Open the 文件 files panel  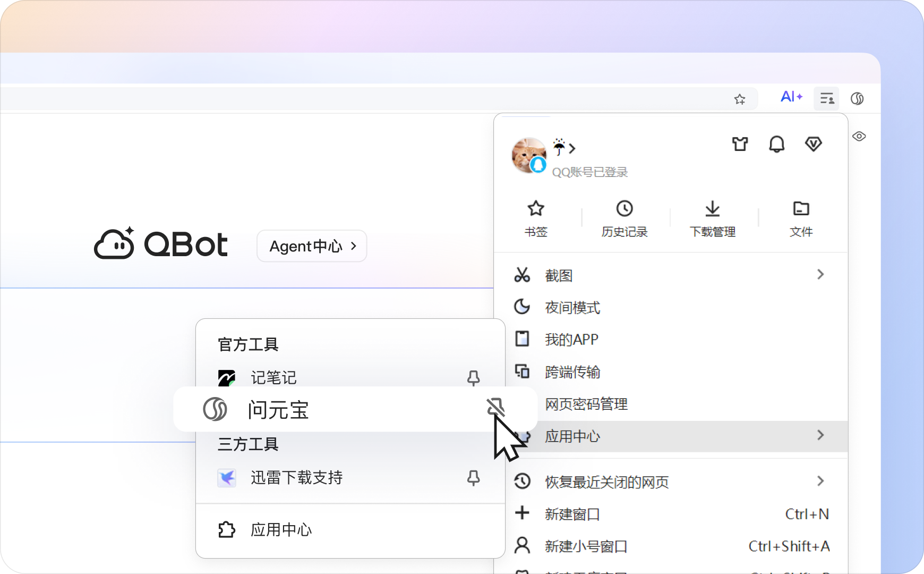tap(801, 218)
